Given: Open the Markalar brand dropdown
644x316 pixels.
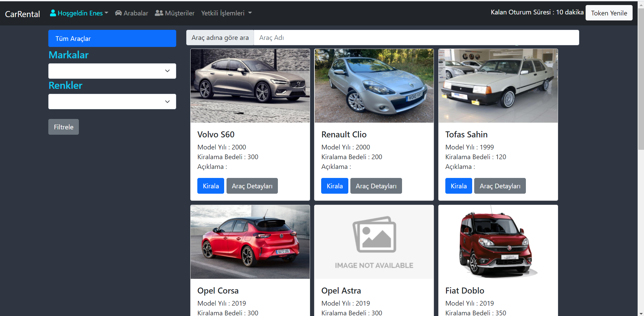Looking at the screenshot, I should (112, 71).
